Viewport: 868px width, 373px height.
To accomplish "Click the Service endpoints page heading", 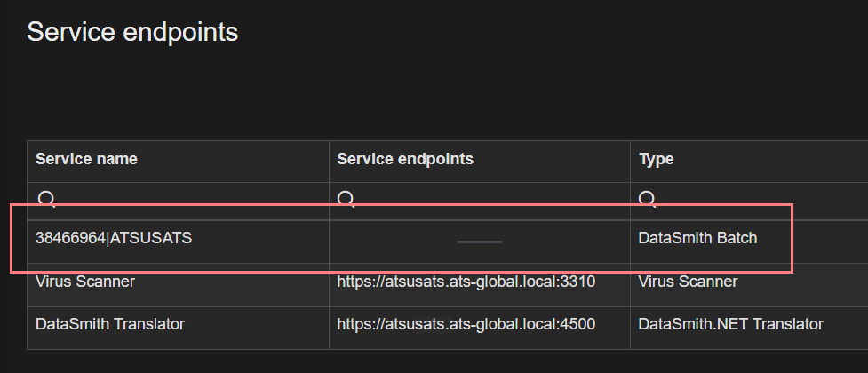I will (132, 32).
